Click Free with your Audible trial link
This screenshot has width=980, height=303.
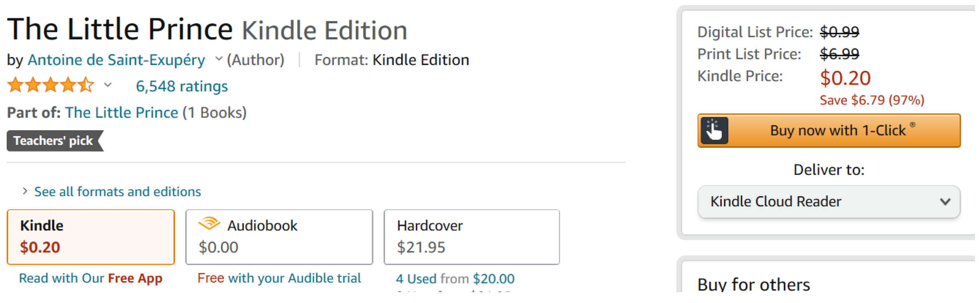pos(279,278)
